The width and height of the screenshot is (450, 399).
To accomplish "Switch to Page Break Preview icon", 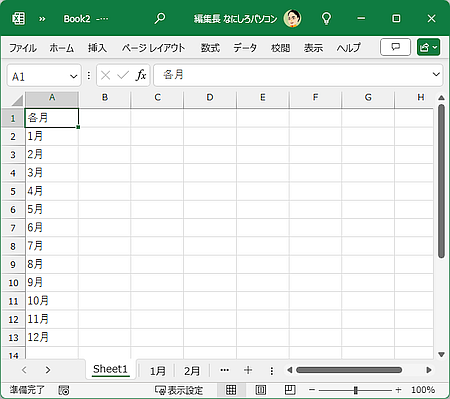I will tap(290, 390).
